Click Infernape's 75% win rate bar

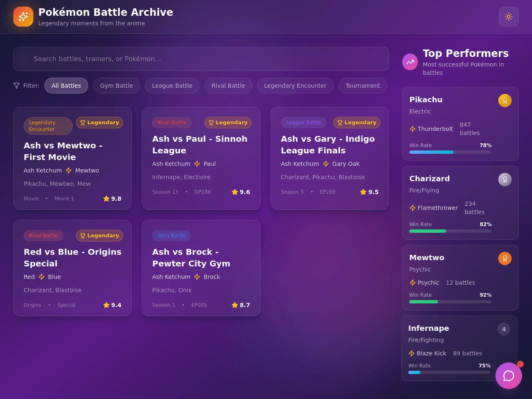click(449, 372)
